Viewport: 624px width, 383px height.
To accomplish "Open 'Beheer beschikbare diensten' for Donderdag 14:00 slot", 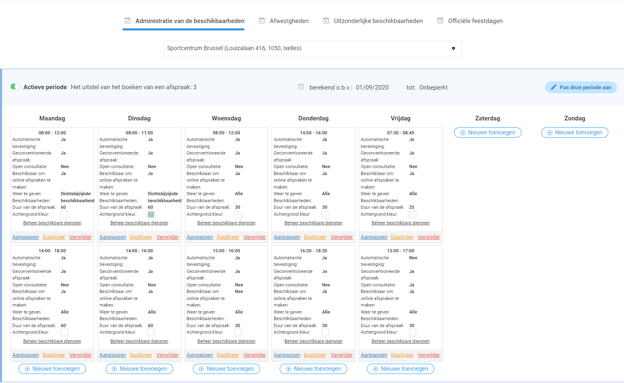I will (314, 223).
